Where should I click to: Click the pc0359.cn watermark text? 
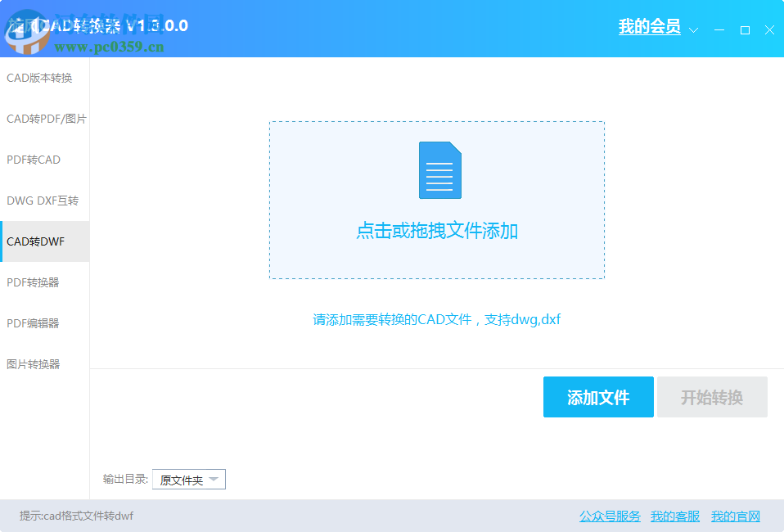pyautogui.click(x=110, y=47)
